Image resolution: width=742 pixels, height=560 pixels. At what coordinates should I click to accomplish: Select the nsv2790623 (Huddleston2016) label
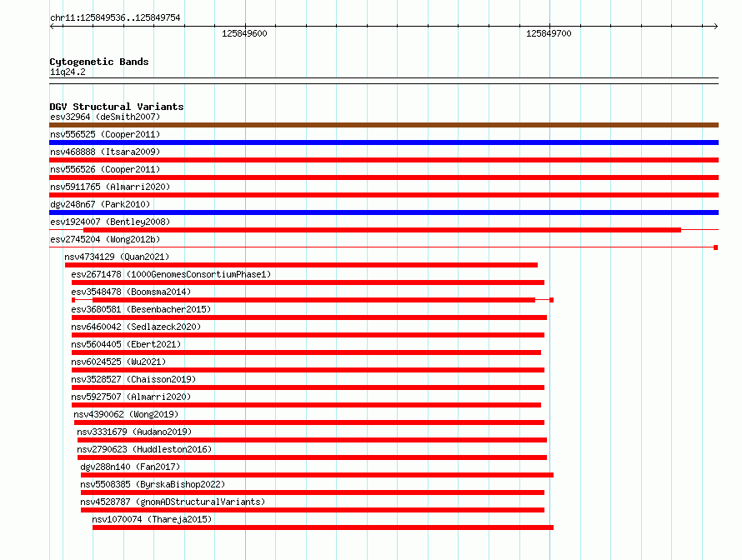pos(144,449)
